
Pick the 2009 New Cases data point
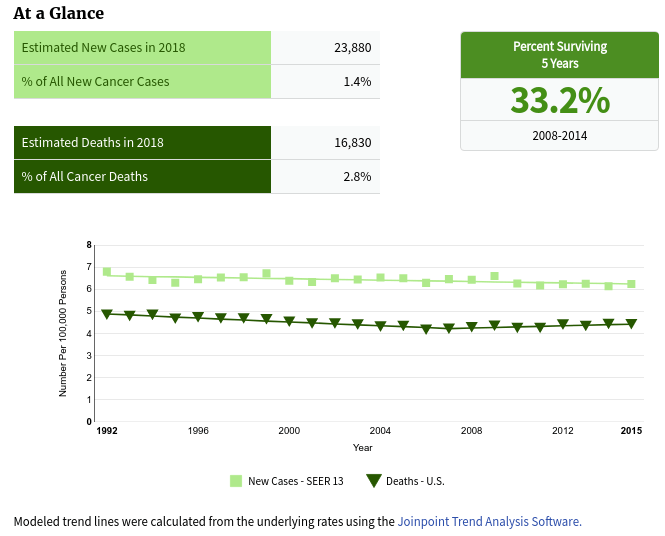click(494, 276)
